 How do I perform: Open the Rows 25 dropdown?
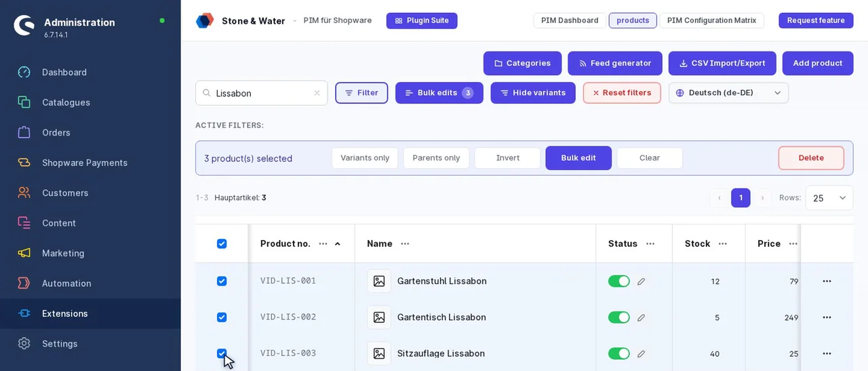(829, 198)
